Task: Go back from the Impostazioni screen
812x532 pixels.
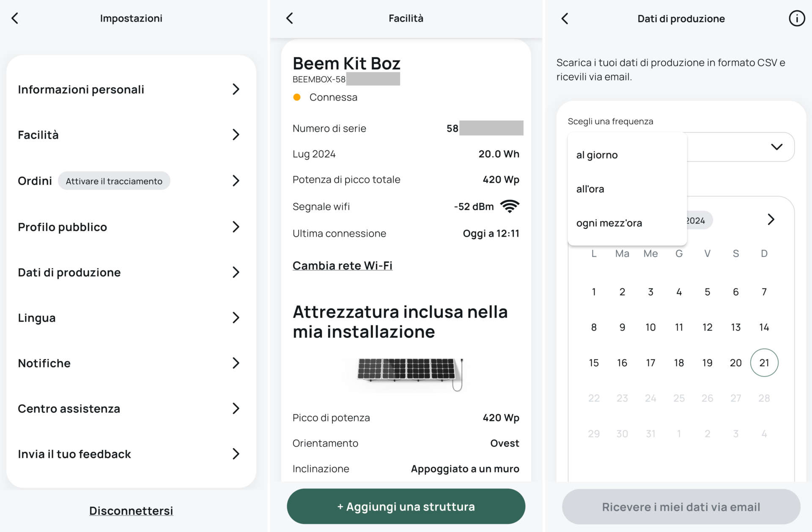Action: [15, 18]
